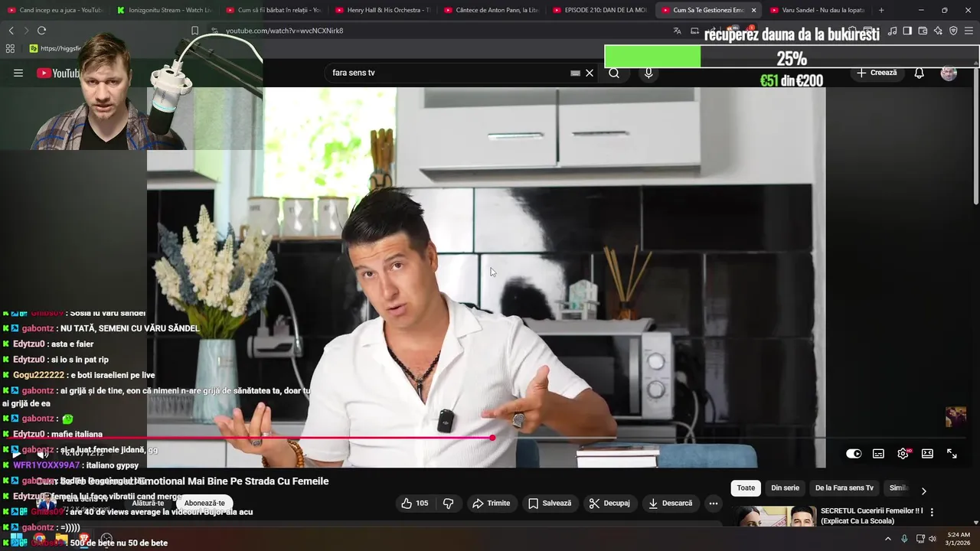Open volume control in the system tray
This screenshot has height=551, width=980.
point(933,539)
